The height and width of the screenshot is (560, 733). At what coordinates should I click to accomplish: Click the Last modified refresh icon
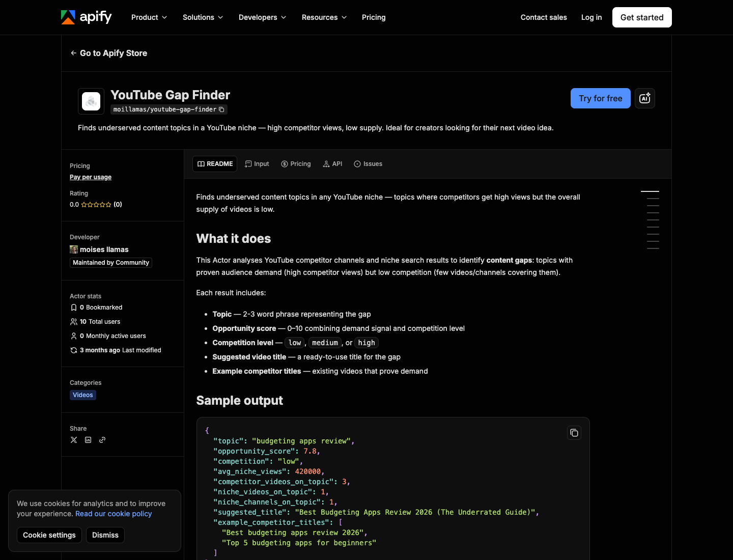coord(74,350)
